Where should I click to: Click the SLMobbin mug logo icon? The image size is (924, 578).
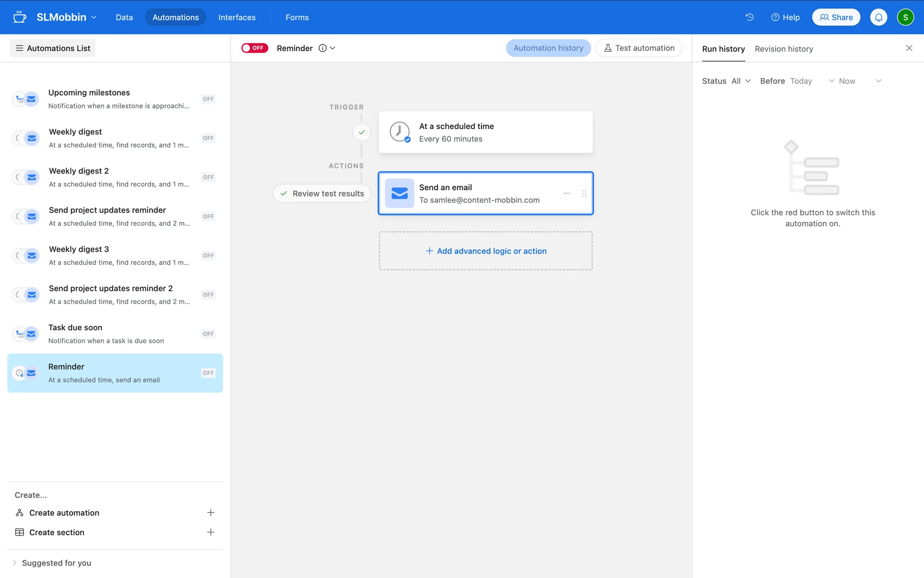pos(20,17)
